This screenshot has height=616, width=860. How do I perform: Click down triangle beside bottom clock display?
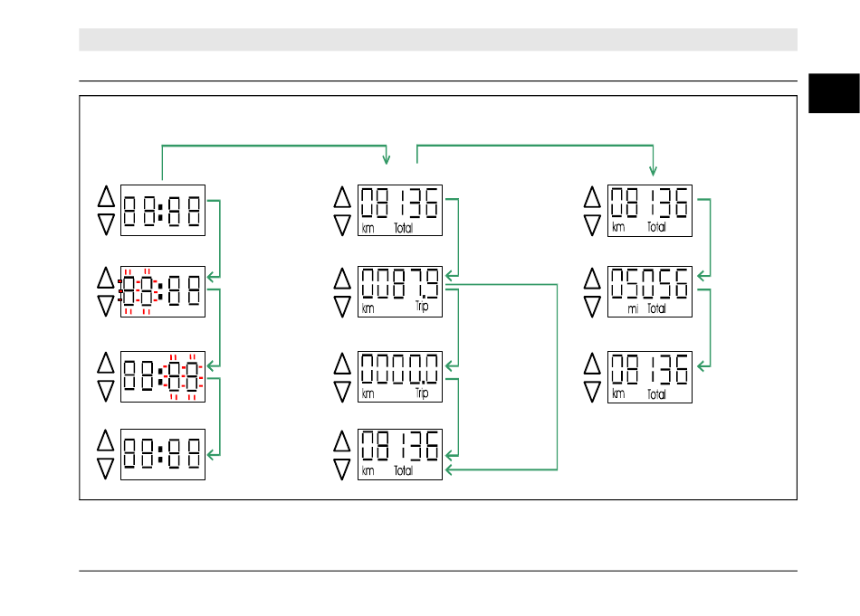coord(106,469)
